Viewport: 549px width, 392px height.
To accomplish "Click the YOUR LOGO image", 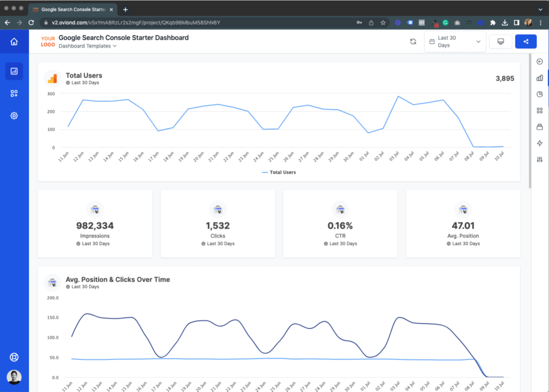I will pos(48,42).
